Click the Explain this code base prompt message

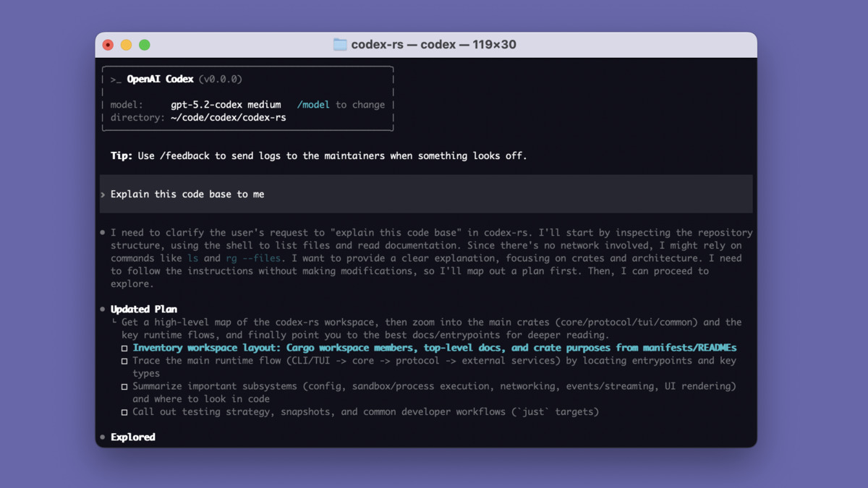tap(187, 194)
